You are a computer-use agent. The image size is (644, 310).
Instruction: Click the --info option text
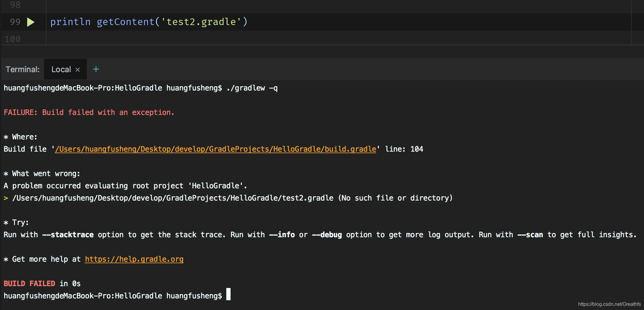[x=282, y=235]
